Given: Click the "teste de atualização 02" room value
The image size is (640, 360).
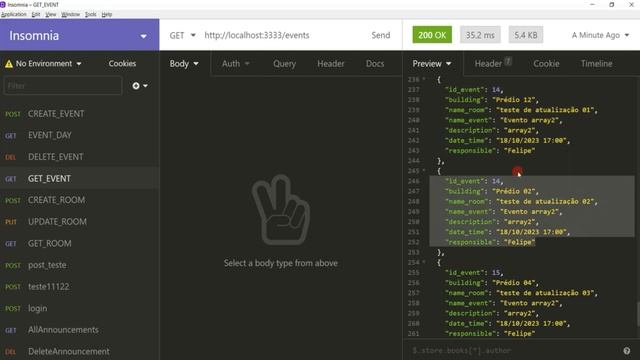Looking at the screenshot, I should point(546,201).
